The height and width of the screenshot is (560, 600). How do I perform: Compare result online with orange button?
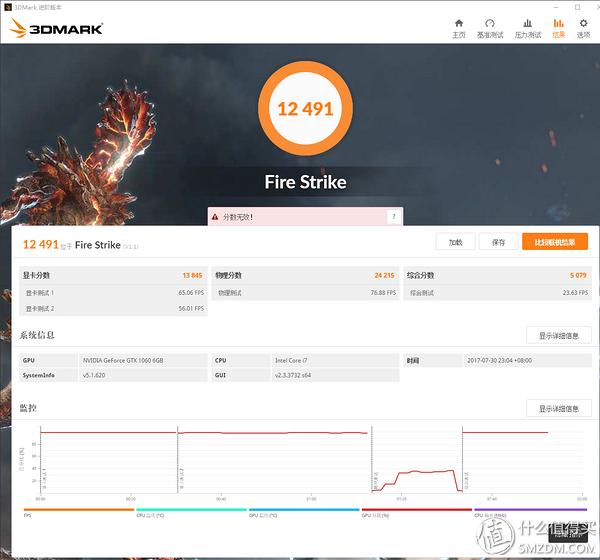coord(555,242)
